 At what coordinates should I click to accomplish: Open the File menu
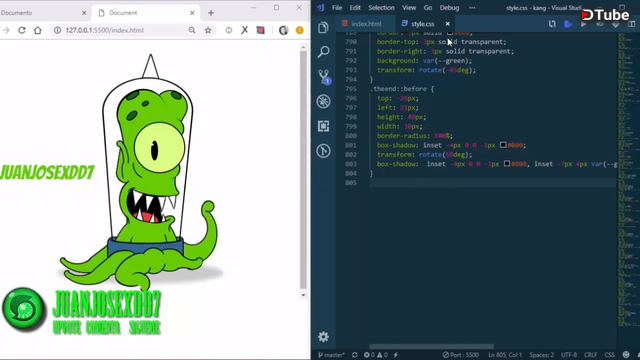[x=337, y=8]
